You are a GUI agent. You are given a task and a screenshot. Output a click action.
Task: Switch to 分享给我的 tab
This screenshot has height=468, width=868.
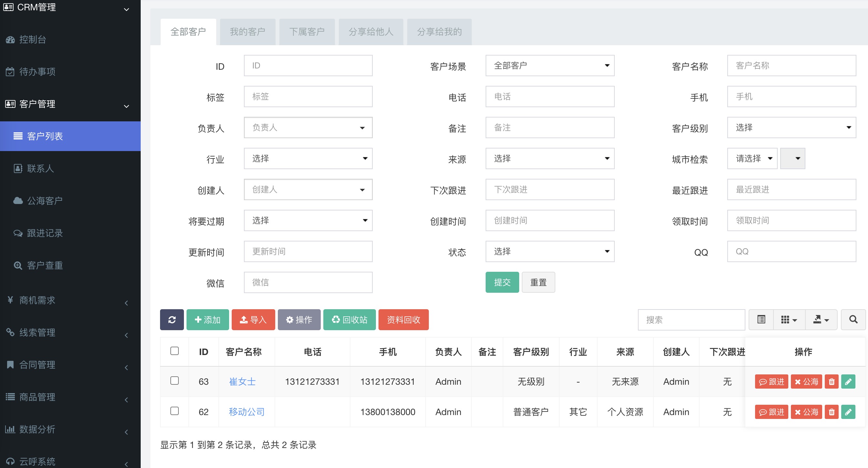click(439, 32)
